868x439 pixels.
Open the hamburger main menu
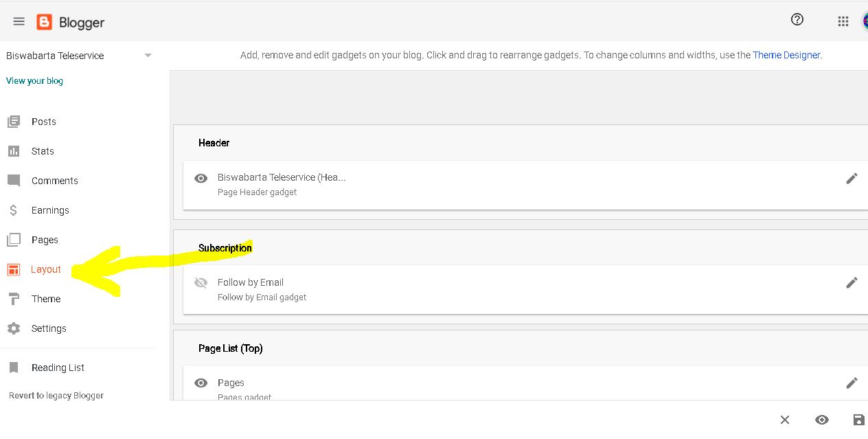(19, 22)
